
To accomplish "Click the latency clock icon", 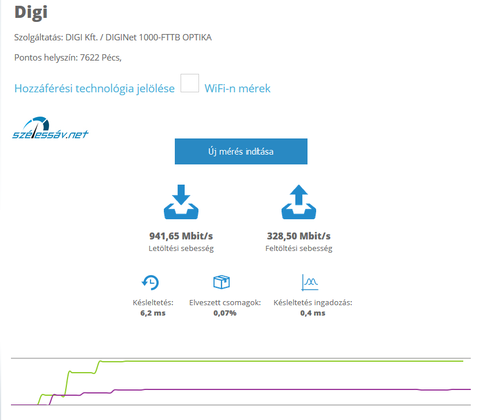I will tap(150, 283).
